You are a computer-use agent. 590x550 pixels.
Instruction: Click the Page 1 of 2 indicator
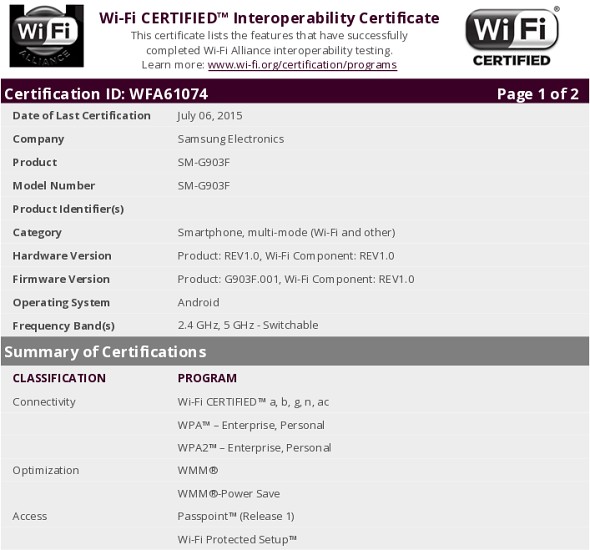coord(538,94)
